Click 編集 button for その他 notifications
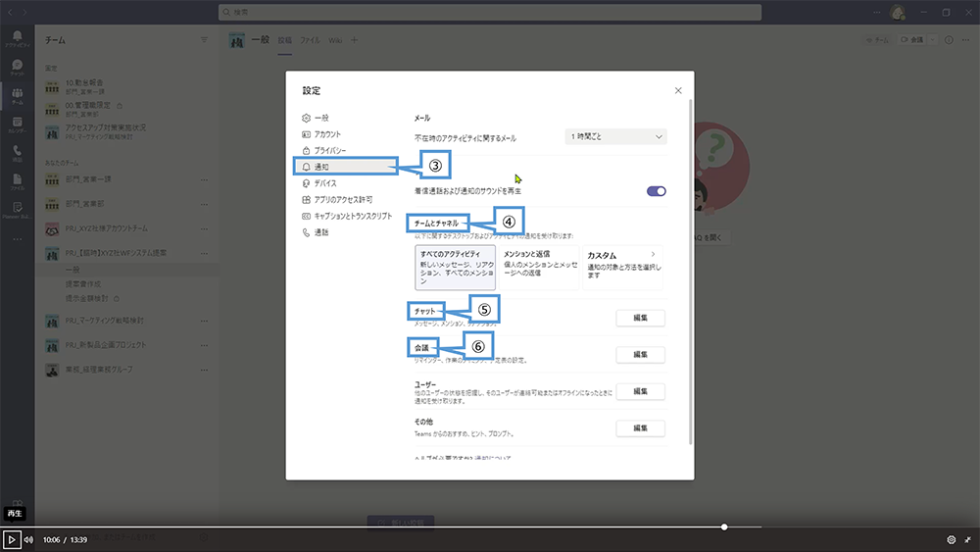The height and width of the screenshot is (552, 980). pos(640,428)
